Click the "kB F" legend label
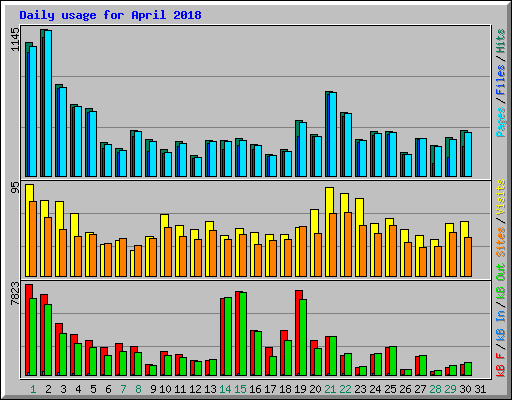 point(500,365)
